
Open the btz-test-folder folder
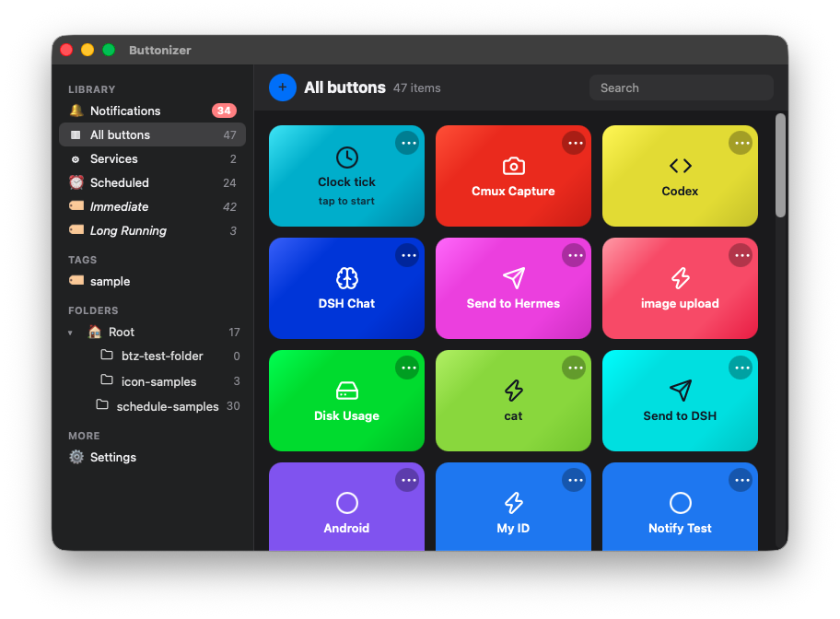(152, 356)
